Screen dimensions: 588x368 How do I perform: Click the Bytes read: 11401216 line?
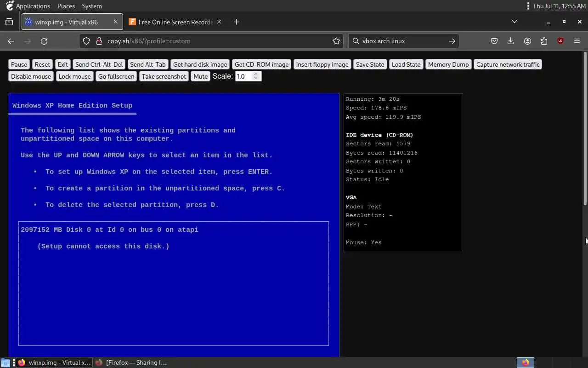tap(382, 153)
